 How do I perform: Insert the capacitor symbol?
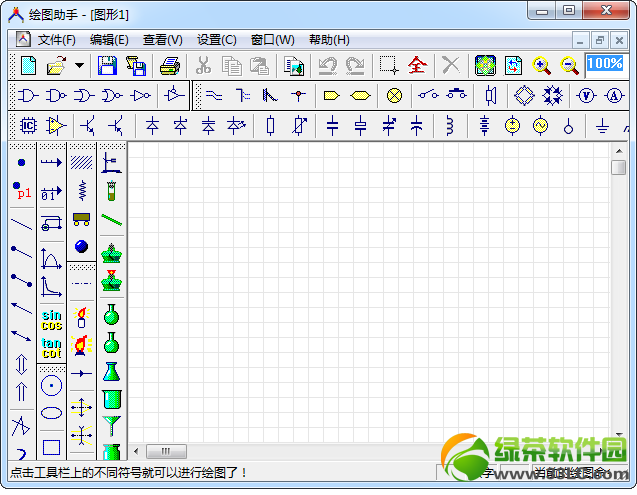coord(332,126)
